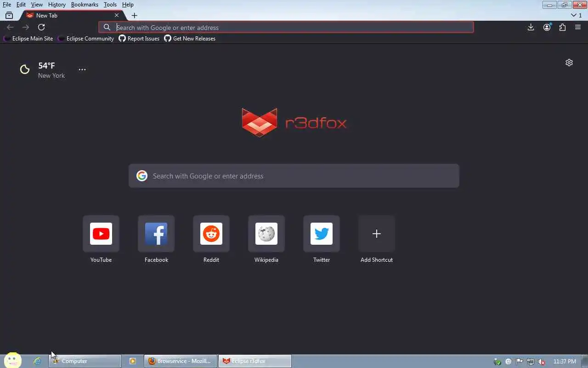Focus the center Google search box
The width and height of the screenshot is (588, 368).
[294, 176]
